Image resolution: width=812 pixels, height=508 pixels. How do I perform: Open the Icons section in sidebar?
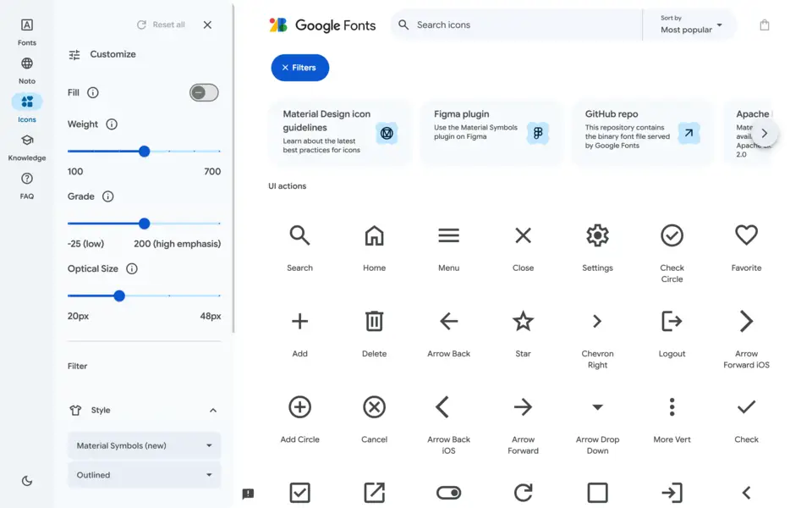coord(27,108)
